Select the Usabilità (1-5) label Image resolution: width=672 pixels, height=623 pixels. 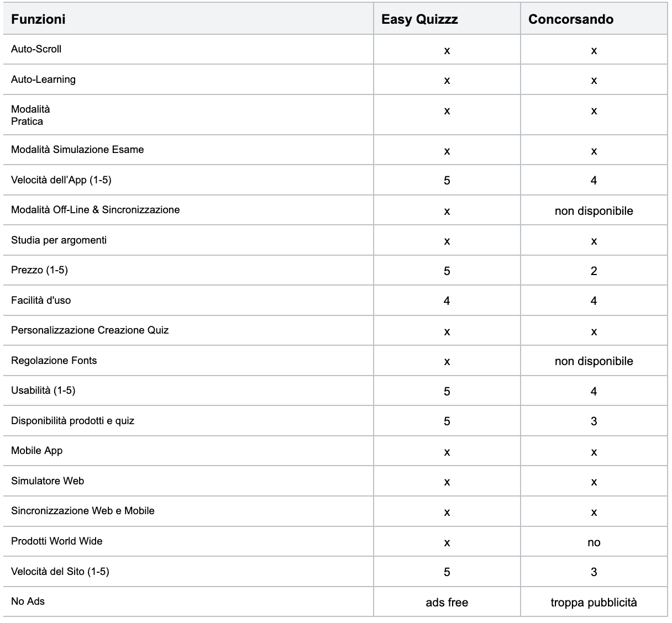tap(43, 390)
